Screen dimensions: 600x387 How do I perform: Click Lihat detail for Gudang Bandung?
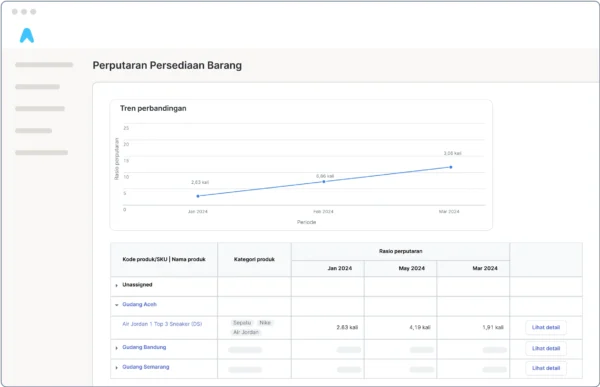click(x=546, y=348)
